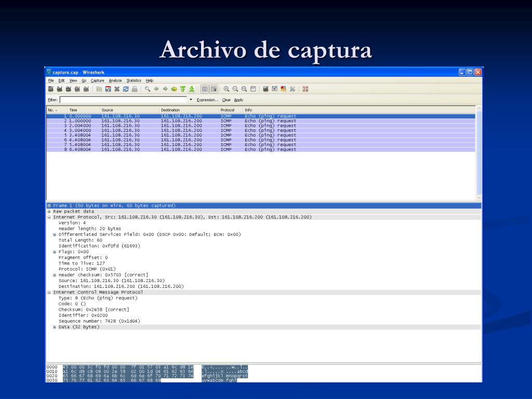Screen dimensions: 532x399
Task: Open help lifebuoy toolbar icon
Action: (305, 89)
